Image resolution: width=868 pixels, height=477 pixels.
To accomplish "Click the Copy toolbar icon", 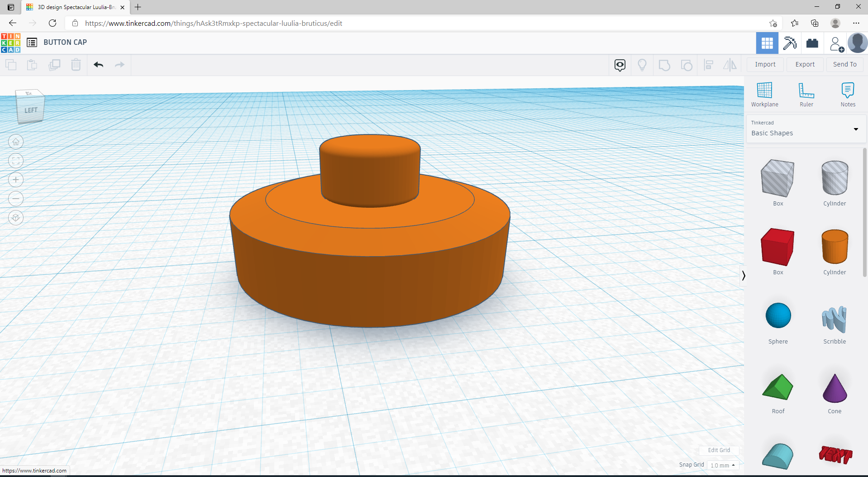I will (11, 65).
